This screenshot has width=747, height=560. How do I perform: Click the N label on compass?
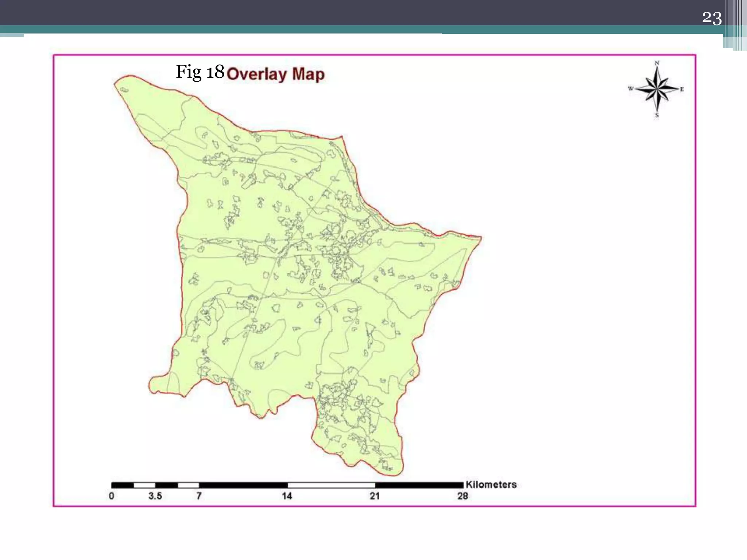point(657,63)
